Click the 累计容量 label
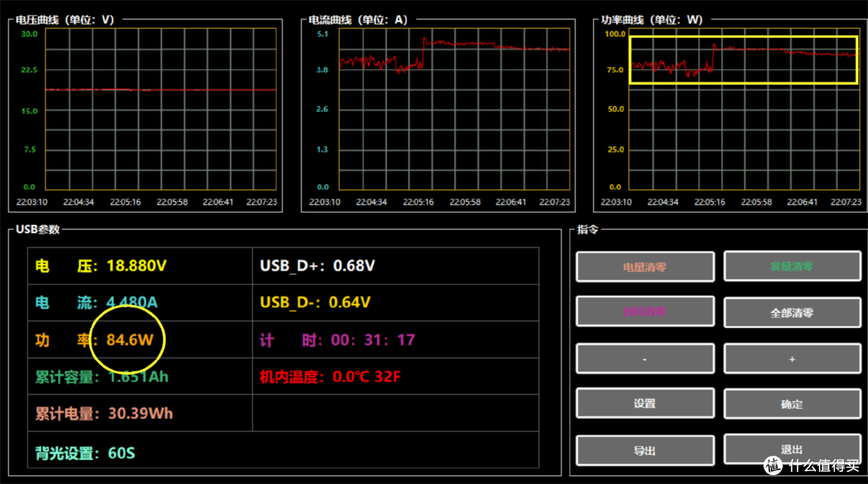Screen dimensions: 868x484 click(67, 377)
